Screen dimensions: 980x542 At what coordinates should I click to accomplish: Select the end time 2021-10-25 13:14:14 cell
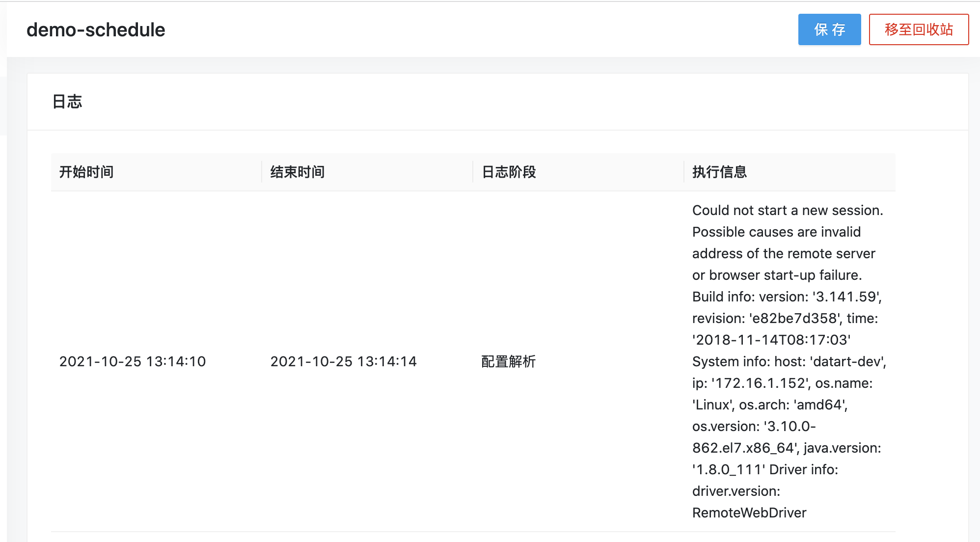click(344, 361)
